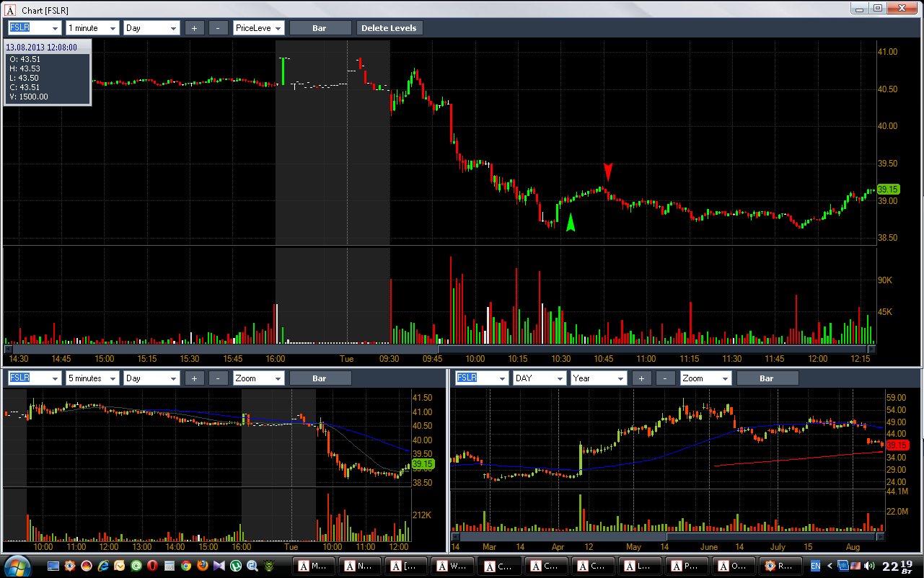
Task: Expand the 'Day' range dropdown beside '1 minute'
Action: pyautogui.click(x=151, y=28)
